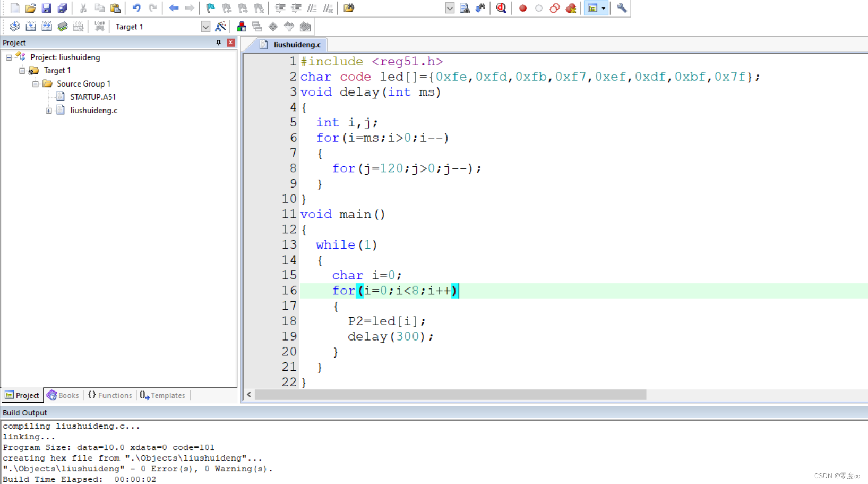The width and height of the screenshot is (868, 484).
Task: Open Options for Target with the wand icon
Action: point(220,27)
